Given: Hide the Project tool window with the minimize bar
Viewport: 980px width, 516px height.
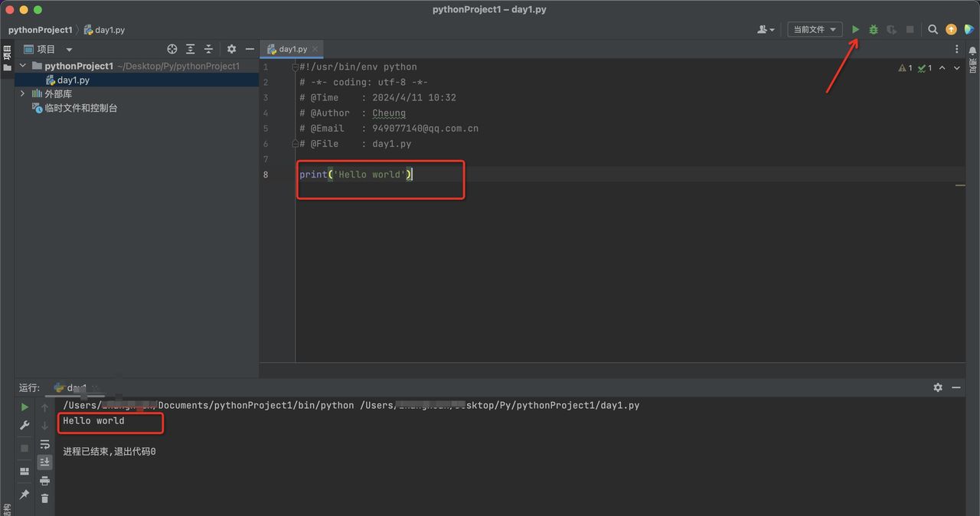Looking at the screenshot, I should coord(250,48).
